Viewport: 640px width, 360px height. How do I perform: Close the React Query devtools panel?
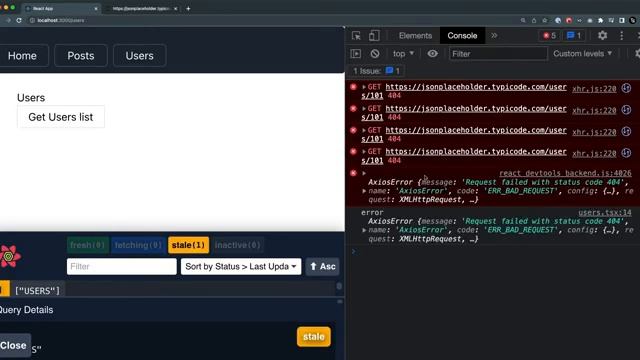coord(14,345)
